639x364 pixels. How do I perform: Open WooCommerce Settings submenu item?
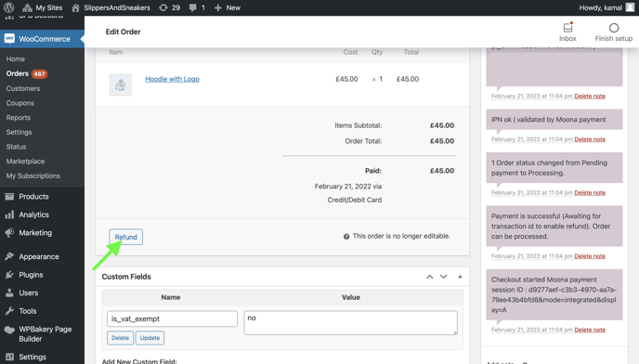pos(19,132)
